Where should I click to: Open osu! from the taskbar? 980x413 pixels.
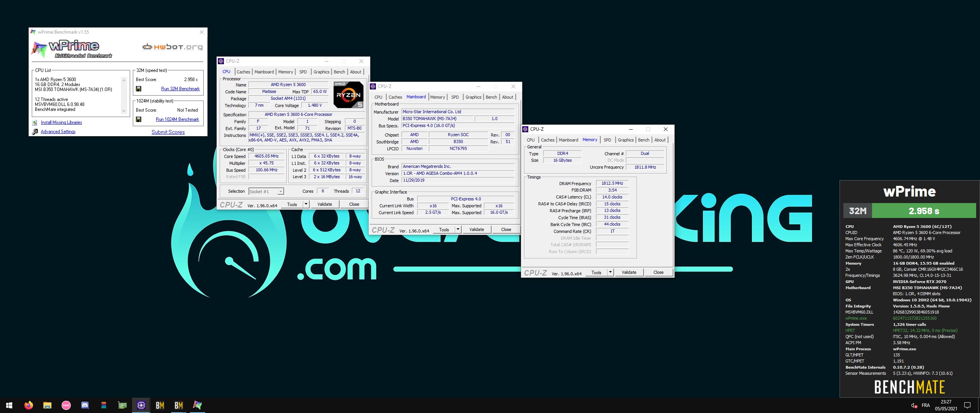[x=66, y=405]
